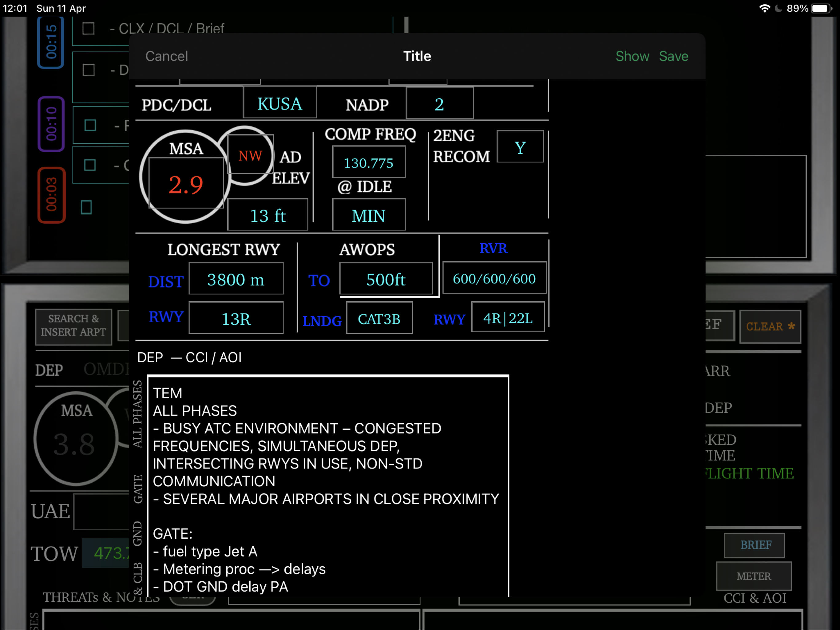Check the wifi status icon

(x=764, y=8)
